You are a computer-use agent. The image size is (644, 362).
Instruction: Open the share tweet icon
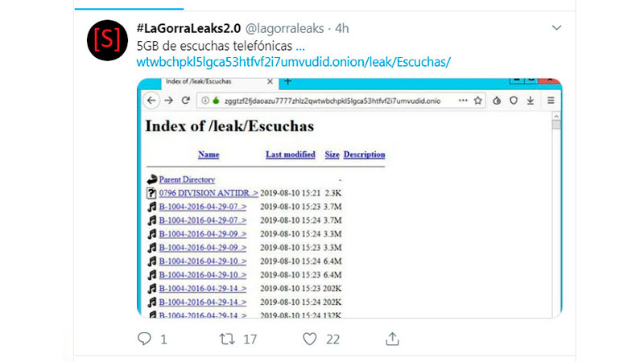point(392,339)
